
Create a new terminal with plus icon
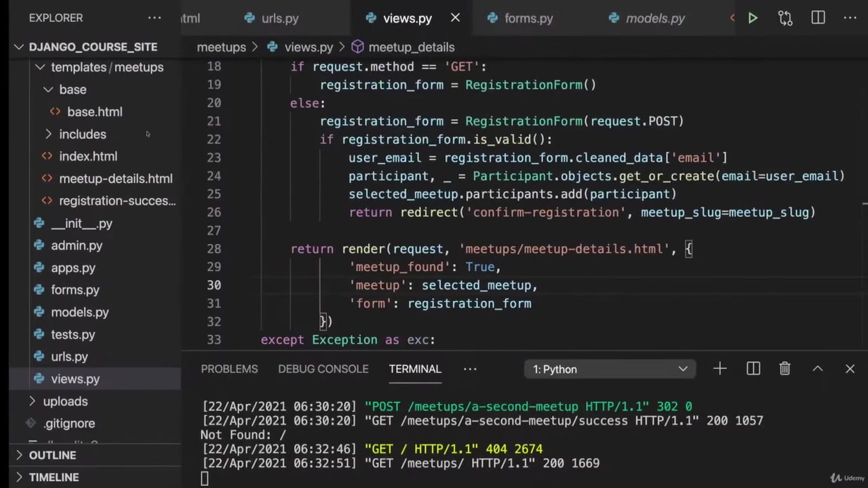(719, 369)
